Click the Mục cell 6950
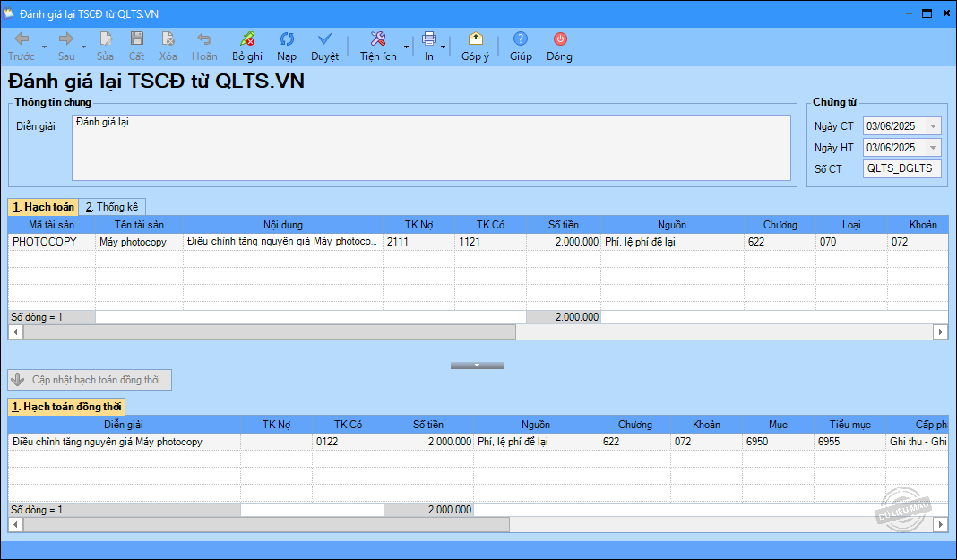The height and width of the screenshot is (560, 957). point(778,442)
